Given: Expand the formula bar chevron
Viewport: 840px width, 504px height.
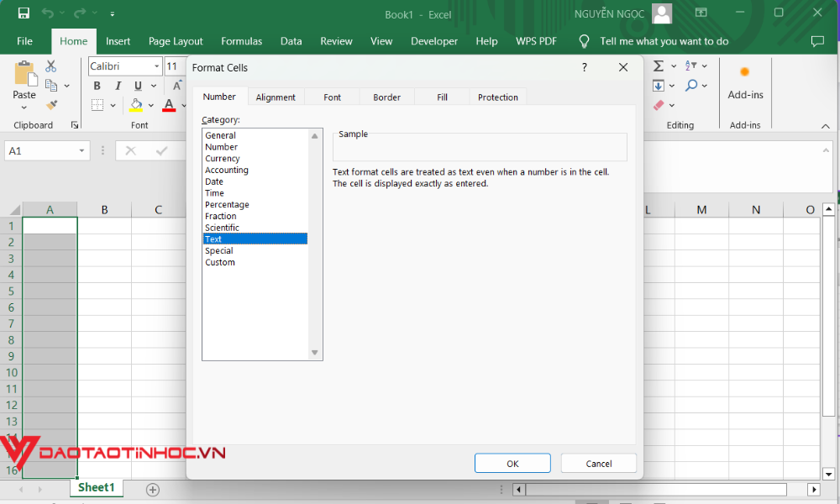Looking at the screenshot, I should pyautogui.click(x=826, y=150).
